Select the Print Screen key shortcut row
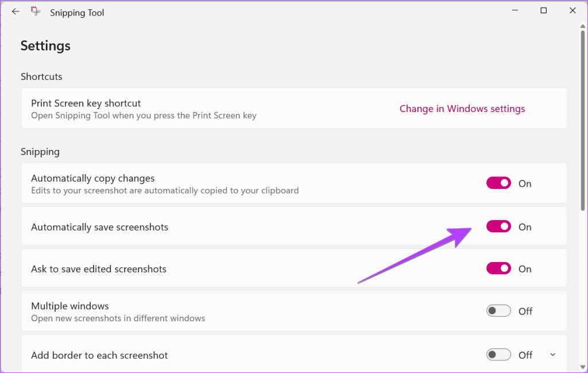 294,108
